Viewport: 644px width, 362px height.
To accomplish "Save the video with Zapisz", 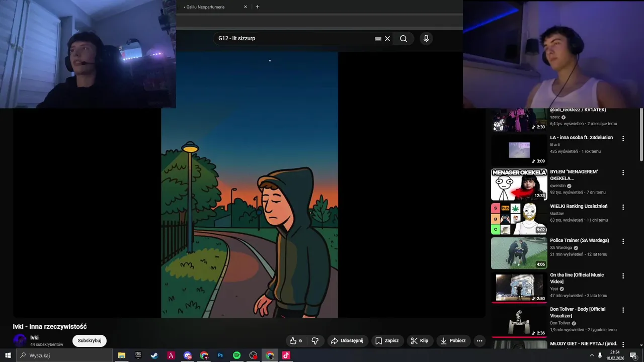I will click(x=387, y=340).
